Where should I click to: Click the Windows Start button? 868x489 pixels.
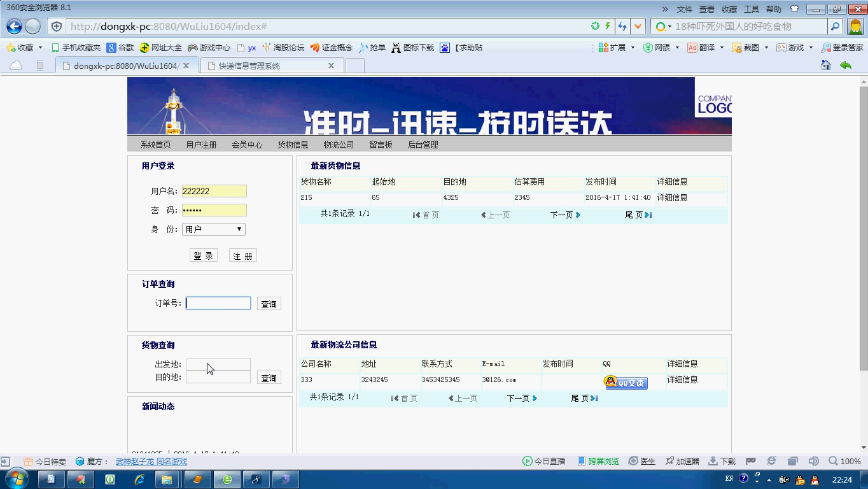(x=17, y=479)
